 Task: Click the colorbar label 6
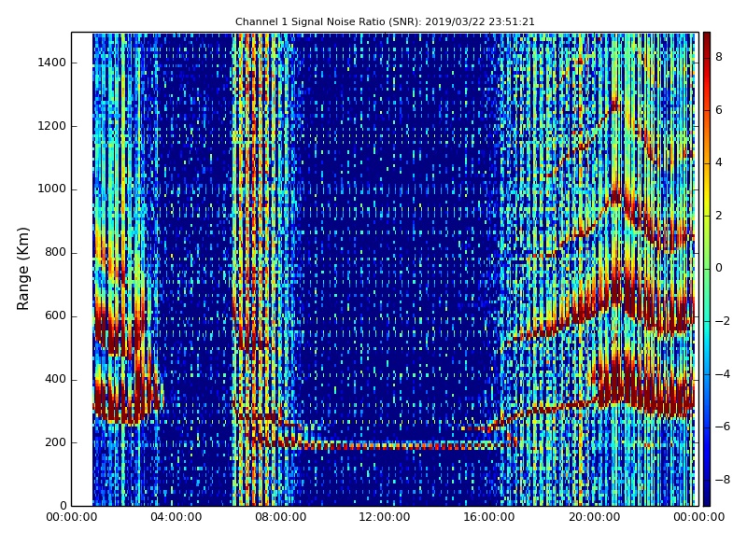click(719, 110)
